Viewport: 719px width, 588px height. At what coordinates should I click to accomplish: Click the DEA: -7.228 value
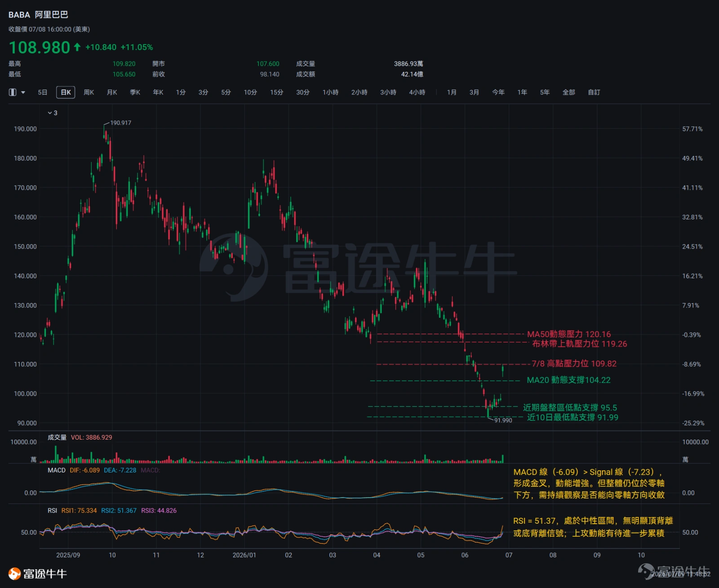(x=120, y=470)
